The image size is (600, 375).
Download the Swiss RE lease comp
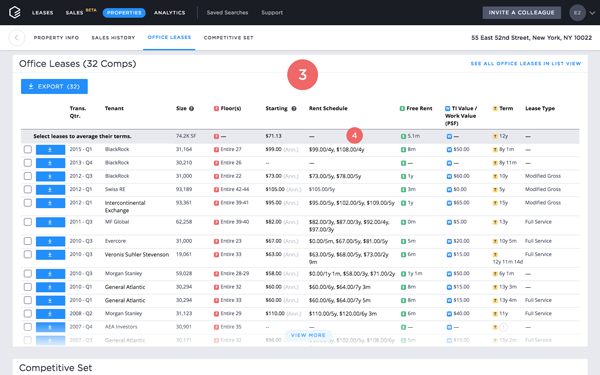tap(50, 190)
